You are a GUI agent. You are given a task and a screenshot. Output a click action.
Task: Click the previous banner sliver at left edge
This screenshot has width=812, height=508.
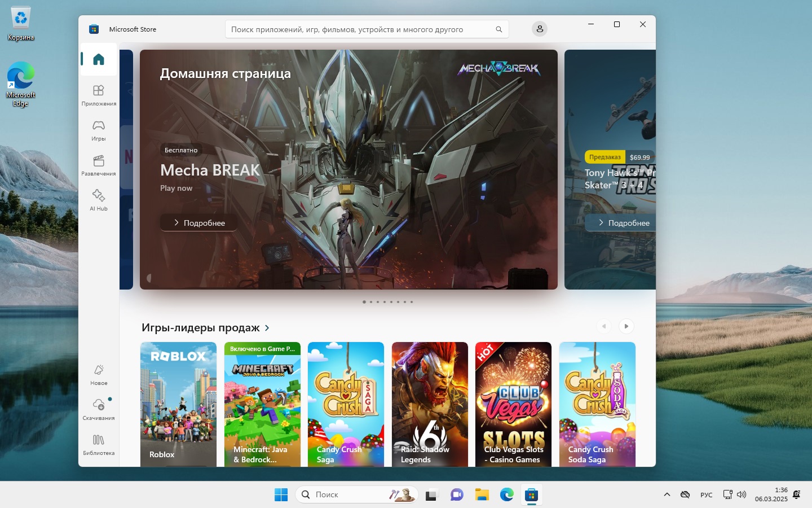(x=126, y=169)
